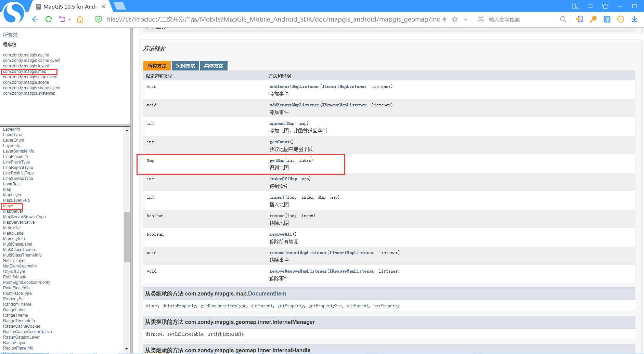
Task: Click the addRemoveMapListener method link
Action: 294,105
